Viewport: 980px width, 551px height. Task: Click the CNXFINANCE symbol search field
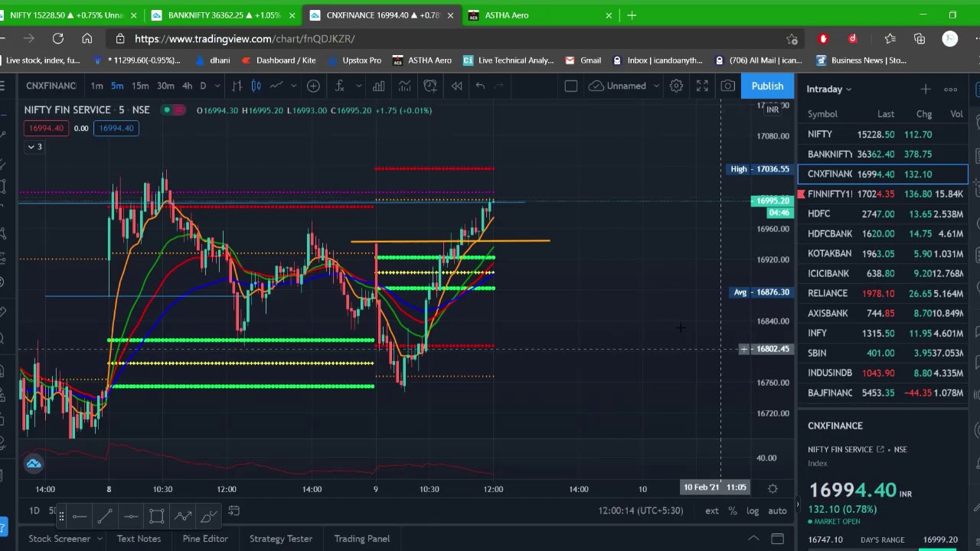[51, 86]
